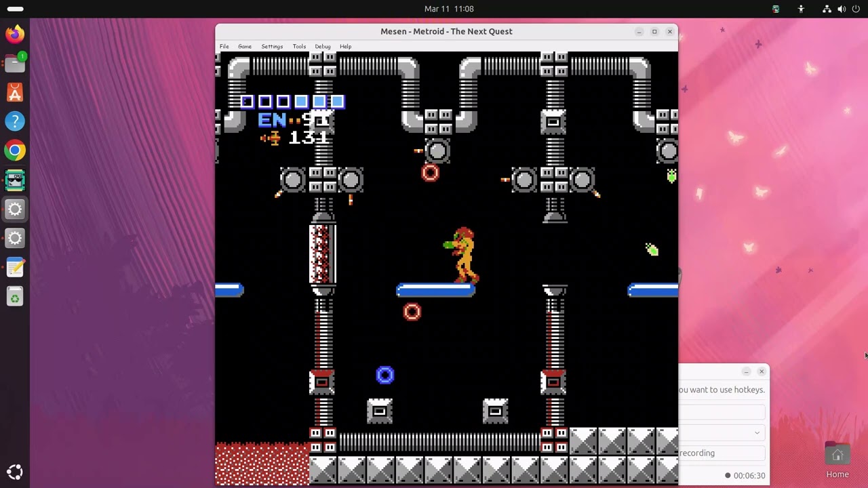Expand the dropdown in the recorder window
868x488 pixels.
(757, 432)
